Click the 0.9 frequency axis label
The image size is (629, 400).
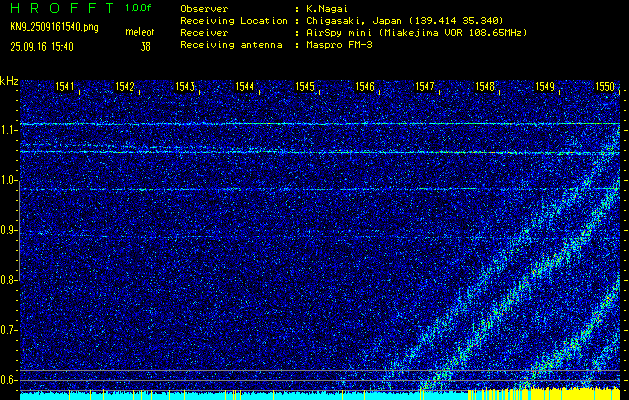(x=8, y=230)
